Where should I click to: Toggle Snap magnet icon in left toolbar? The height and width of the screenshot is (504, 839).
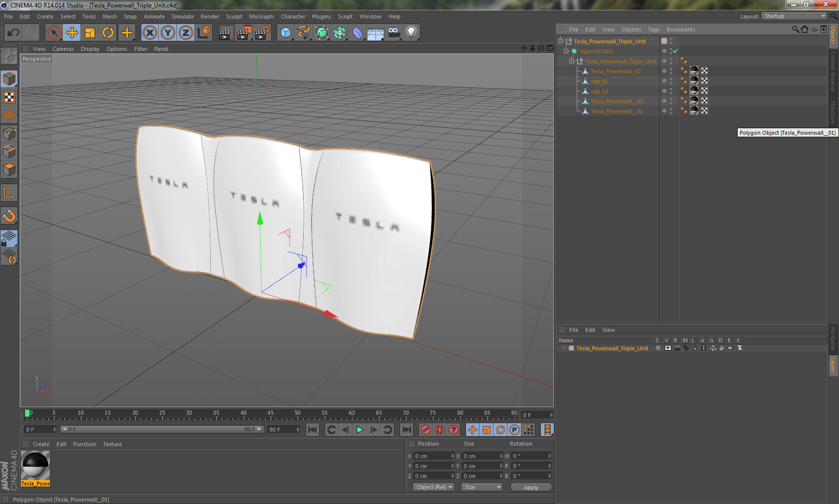[x=9, y=216]
